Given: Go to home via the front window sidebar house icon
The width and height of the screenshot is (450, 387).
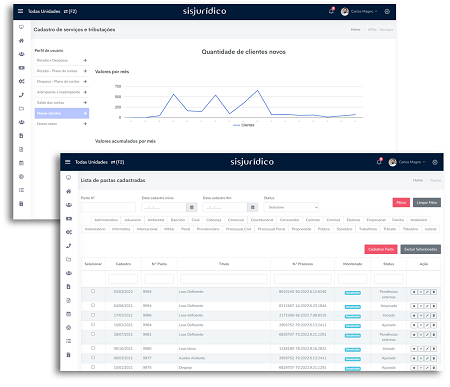Looking at the screenshot, I should pyautogui.click(x=69, y=191).
